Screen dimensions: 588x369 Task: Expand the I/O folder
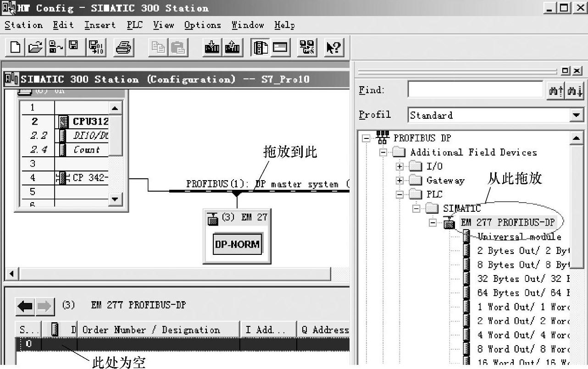tap(399, 166)
